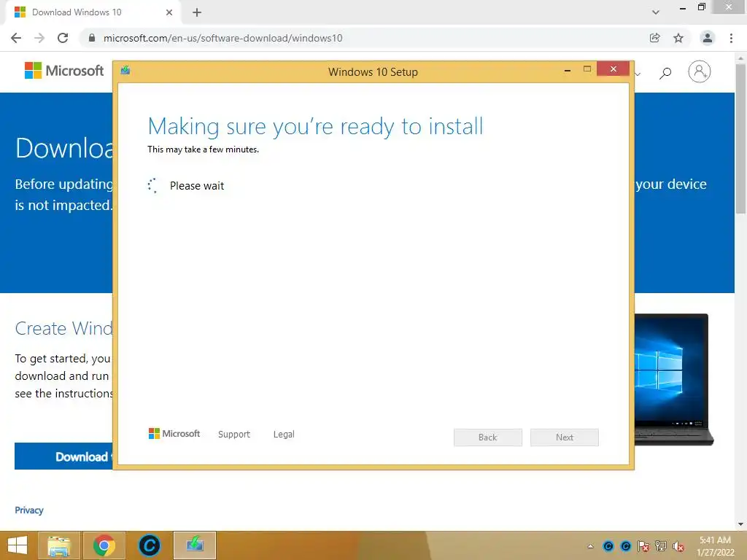The width and height of the screenshot is (747, 560).
Task: Click the first blue C tray icon
Action: click(608, 546)
